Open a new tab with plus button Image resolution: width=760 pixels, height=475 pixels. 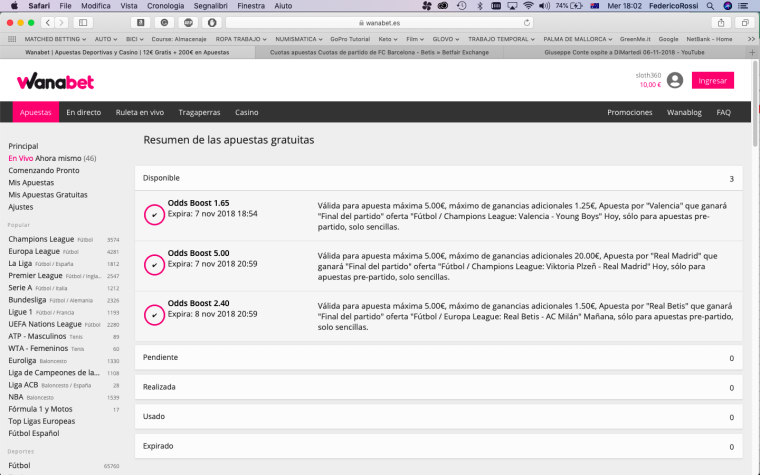tap(752, 52)
